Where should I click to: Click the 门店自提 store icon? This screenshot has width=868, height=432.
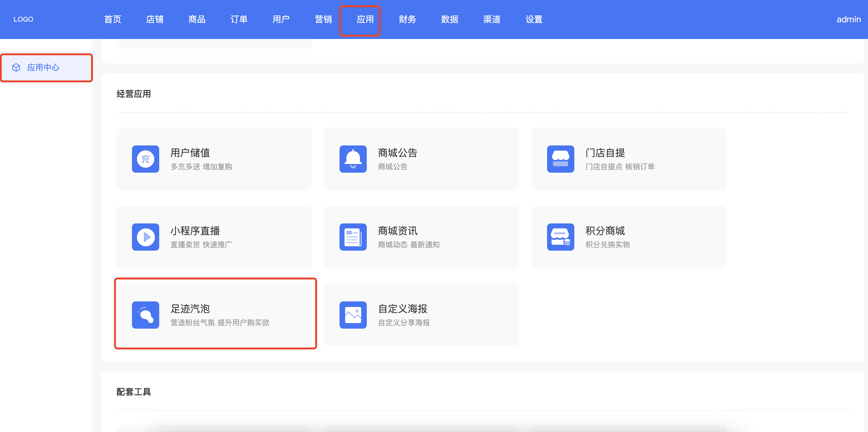560,159
